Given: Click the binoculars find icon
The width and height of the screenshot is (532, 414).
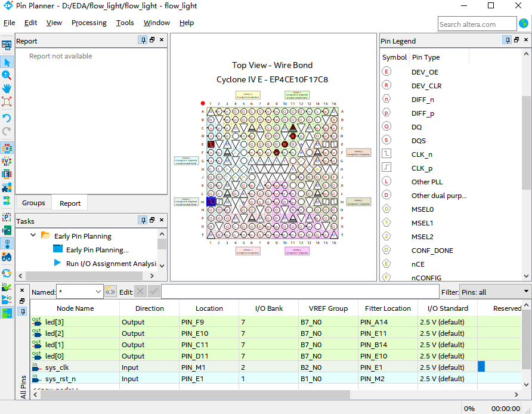Looking at the screenshot, I should pos(7,257).
